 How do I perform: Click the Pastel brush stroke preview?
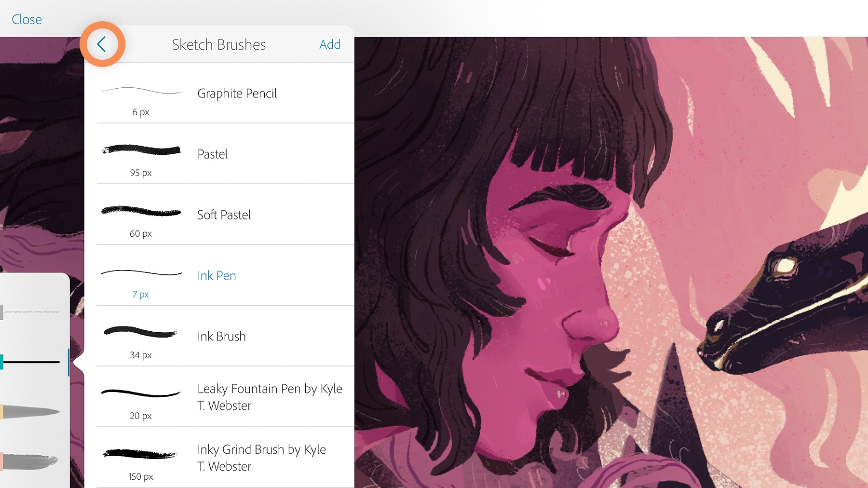click(x=141, y=150)
